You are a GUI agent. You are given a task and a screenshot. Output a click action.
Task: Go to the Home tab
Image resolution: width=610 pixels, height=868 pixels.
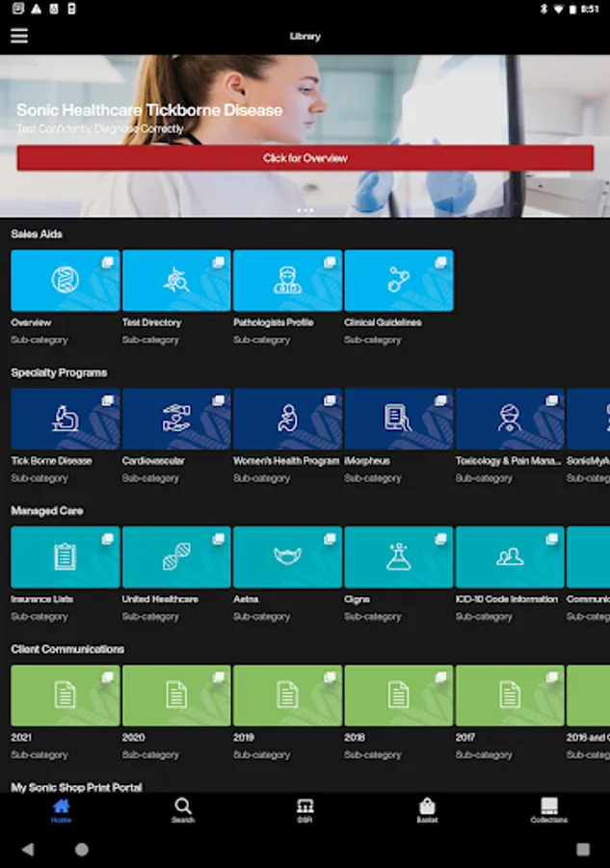point(62,810)
